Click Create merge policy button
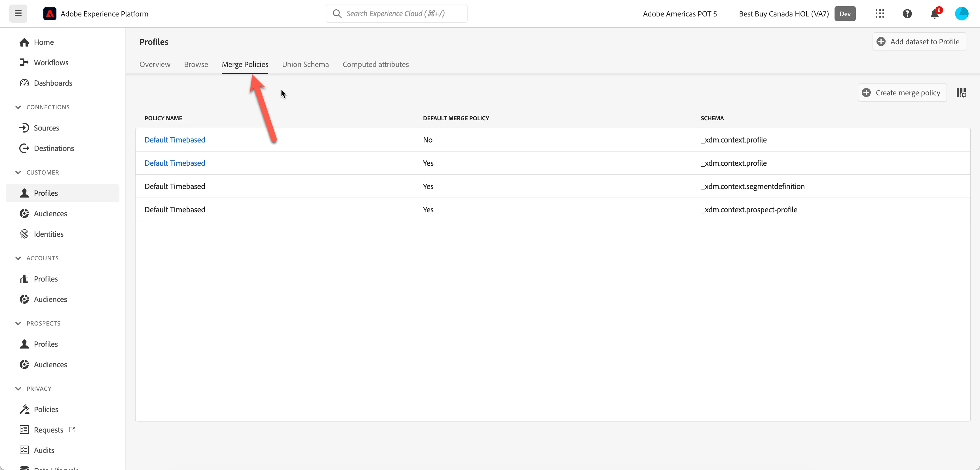The image size is (980, 470). [x=902, y=93]
